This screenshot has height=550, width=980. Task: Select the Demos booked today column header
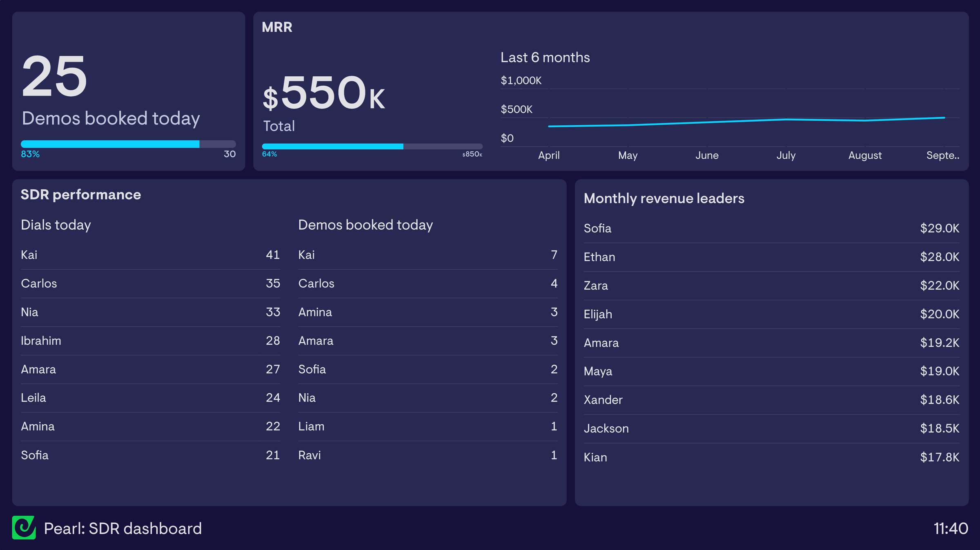(x=366, y=224)
